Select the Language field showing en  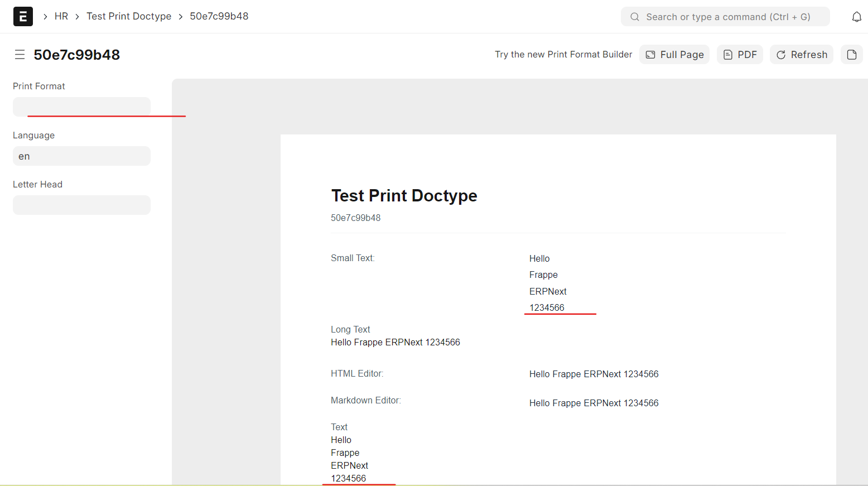click(81, 156)
